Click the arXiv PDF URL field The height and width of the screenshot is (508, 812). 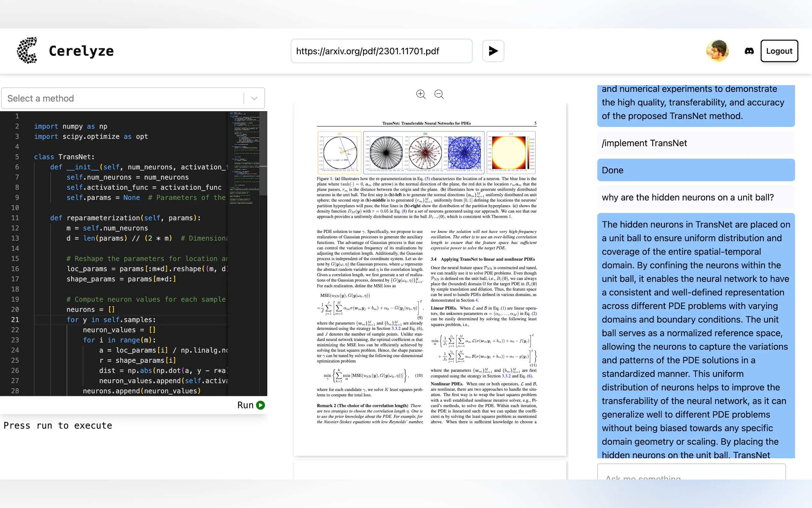click(381, 51)
